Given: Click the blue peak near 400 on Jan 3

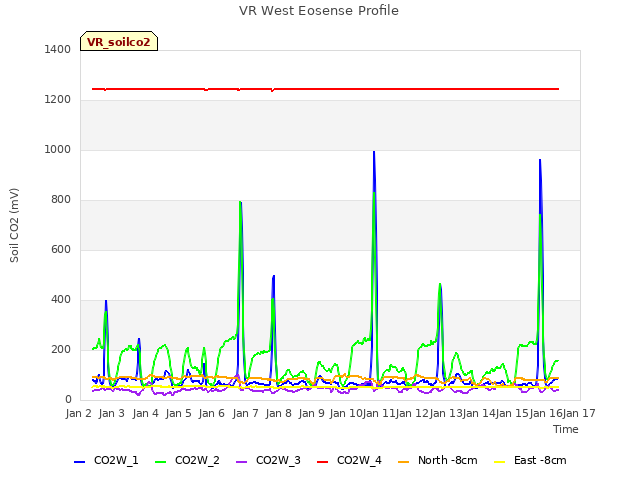Looking at the screenshot, I should coord(106,301).
